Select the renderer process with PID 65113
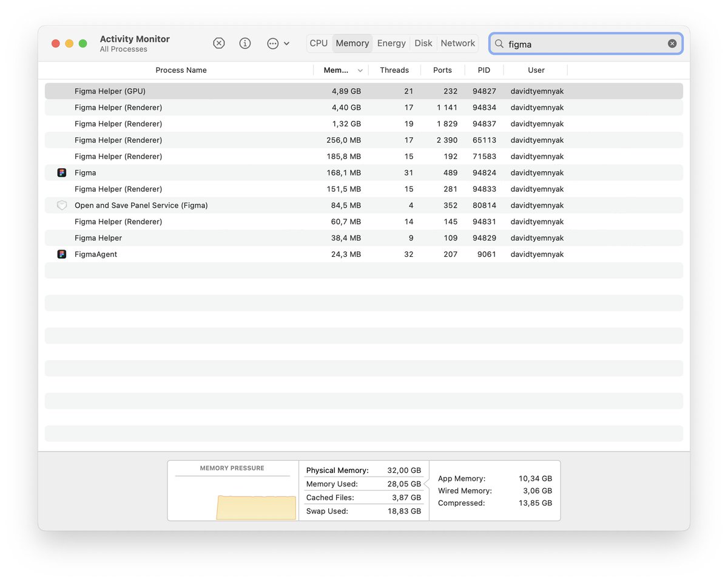 (x=364, y=140)
